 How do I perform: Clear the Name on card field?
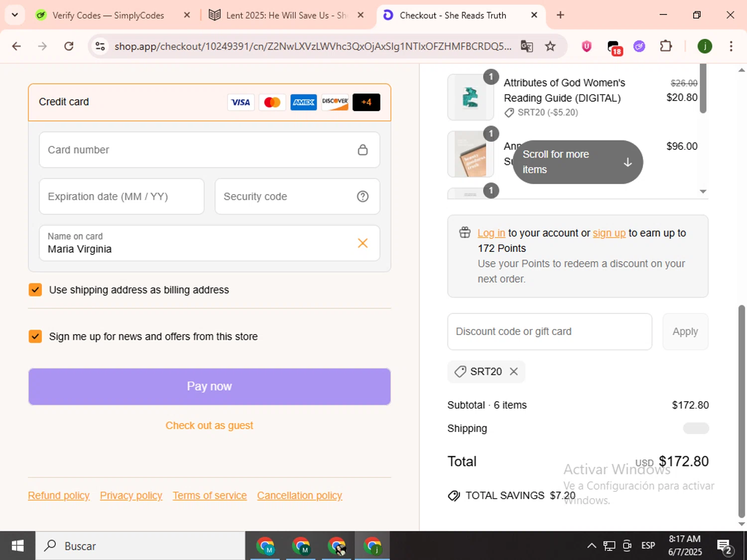pos(363,243)
